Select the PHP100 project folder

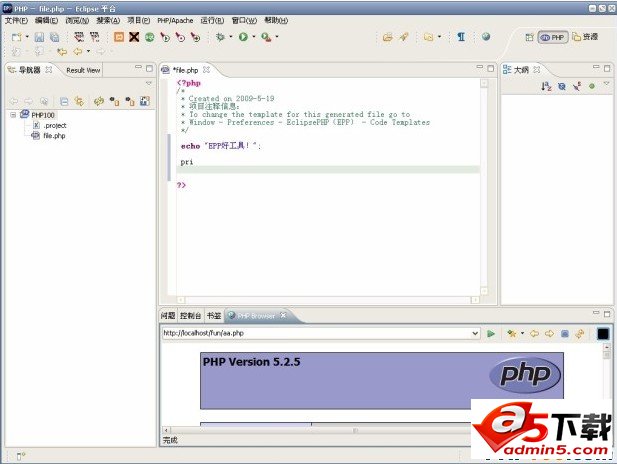[x=38, y=115]
